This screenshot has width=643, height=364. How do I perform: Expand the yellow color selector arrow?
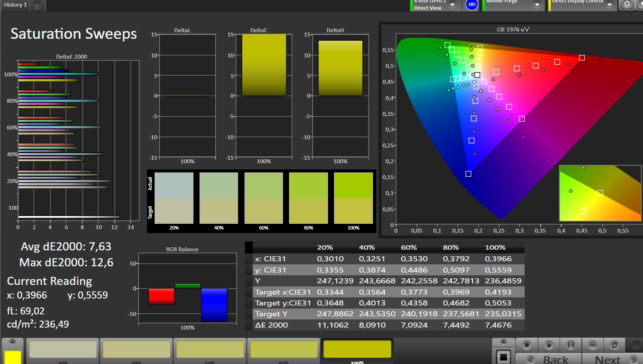point(12,342)
